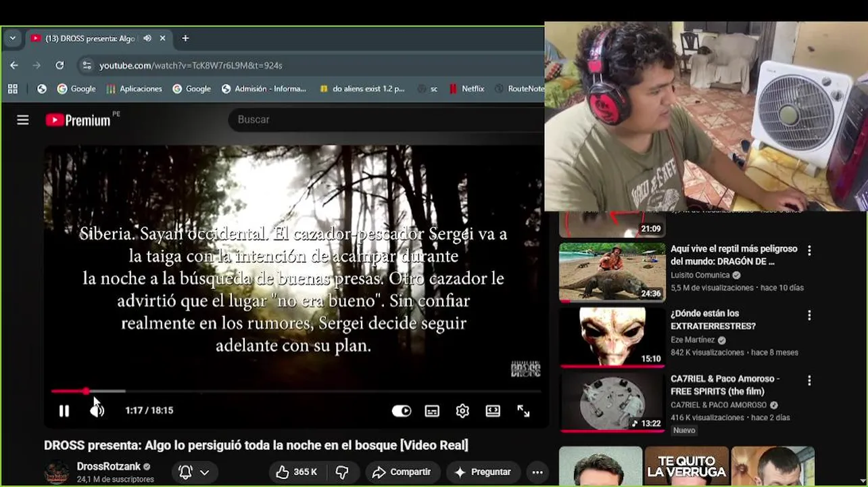
Task: Open a new browser tab
Action: [185, 39]
